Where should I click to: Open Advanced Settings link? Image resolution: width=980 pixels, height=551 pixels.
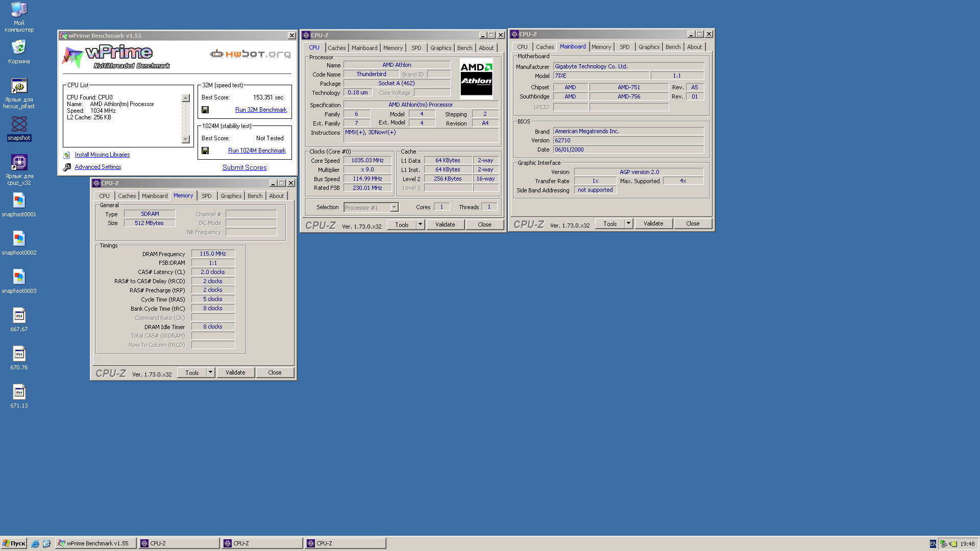98,167
